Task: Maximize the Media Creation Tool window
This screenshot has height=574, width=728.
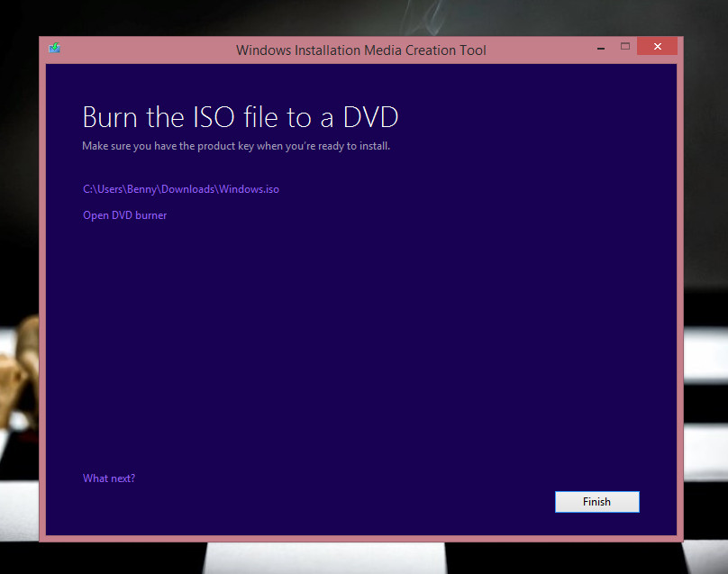Action: (625, 47)
